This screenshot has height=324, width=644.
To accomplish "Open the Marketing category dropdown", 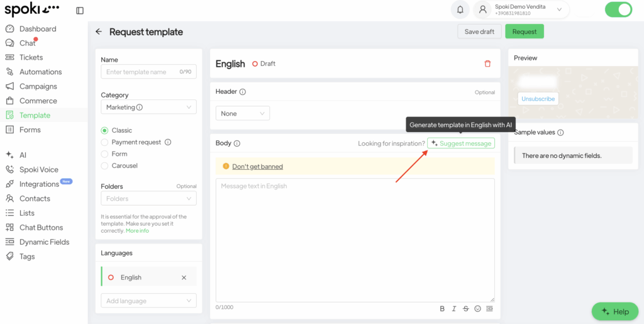I will (x=148, y=107).
